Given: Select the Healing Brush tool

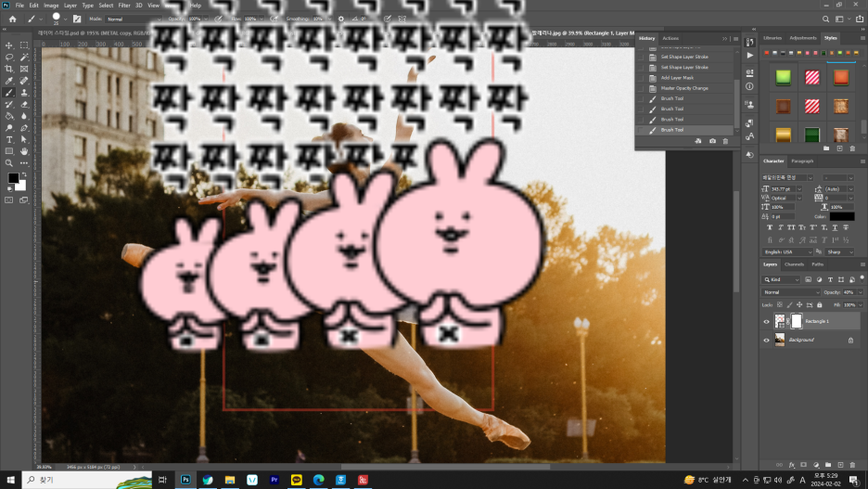Looking at the screenshot, I should [x=24, y=81].
